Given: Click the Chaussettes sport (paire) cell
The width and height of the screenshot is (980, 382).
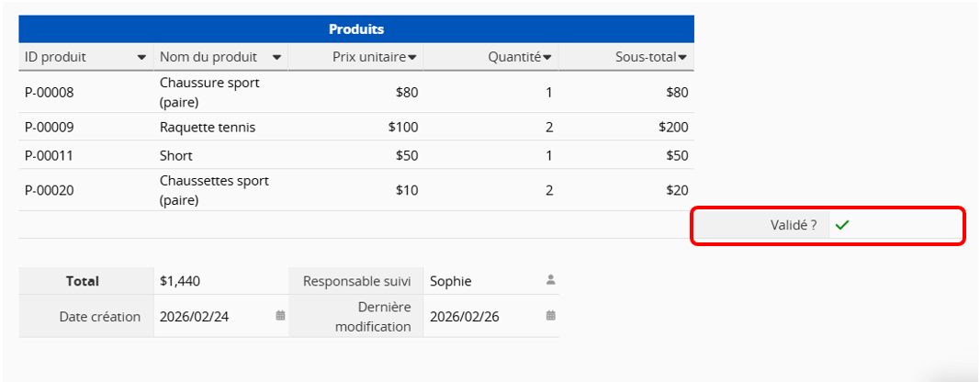Looking at the screenshot, I should click(x=214, y=190).
